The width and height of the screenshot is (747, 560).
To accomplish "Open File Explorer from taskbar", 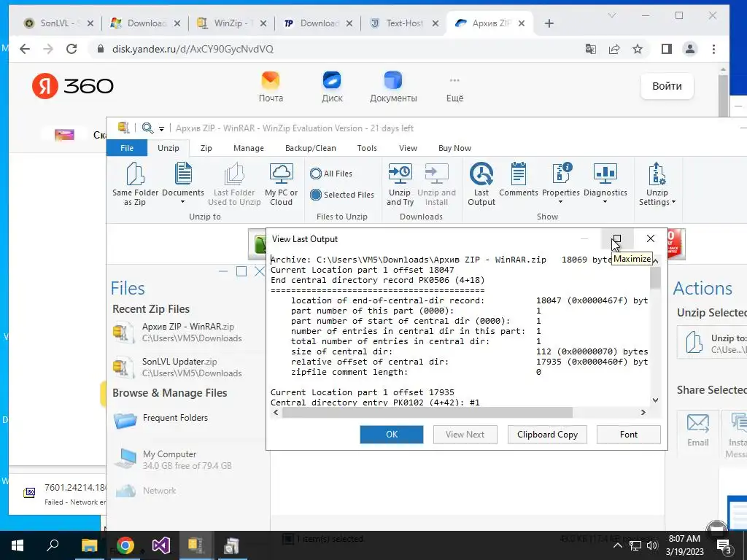I will tap(89, 545).
